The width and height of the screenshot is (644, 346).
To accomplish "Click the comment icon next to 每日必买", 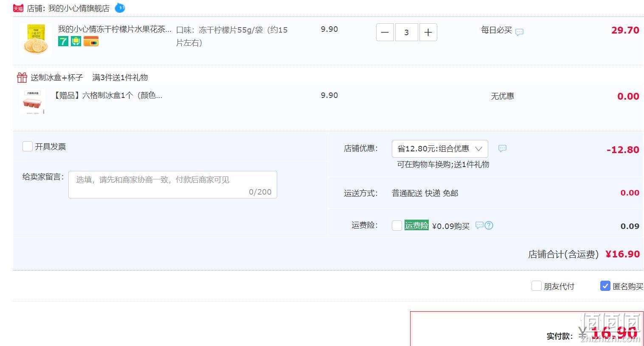I will point(519,32).
